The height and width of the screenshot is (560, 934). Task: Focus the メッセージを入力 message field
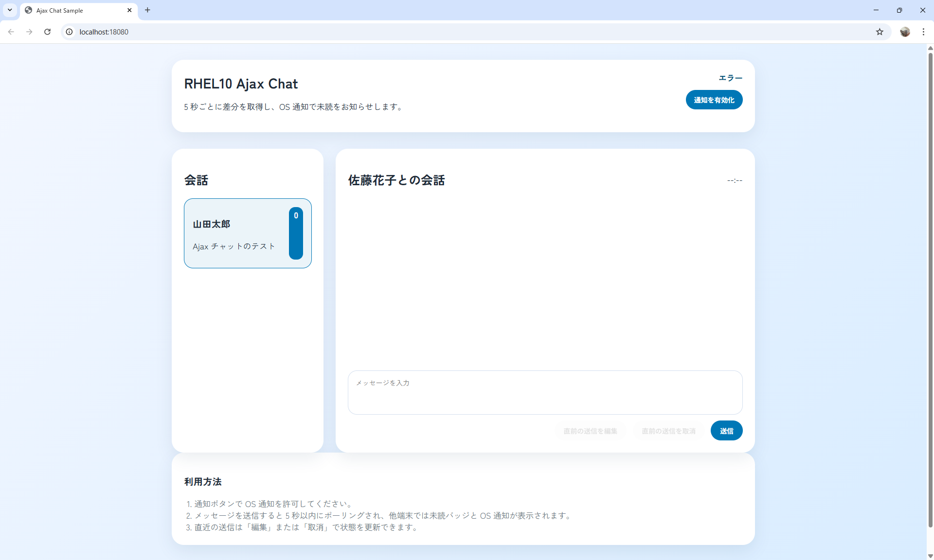pyautogui.click(x=544, y=392)
